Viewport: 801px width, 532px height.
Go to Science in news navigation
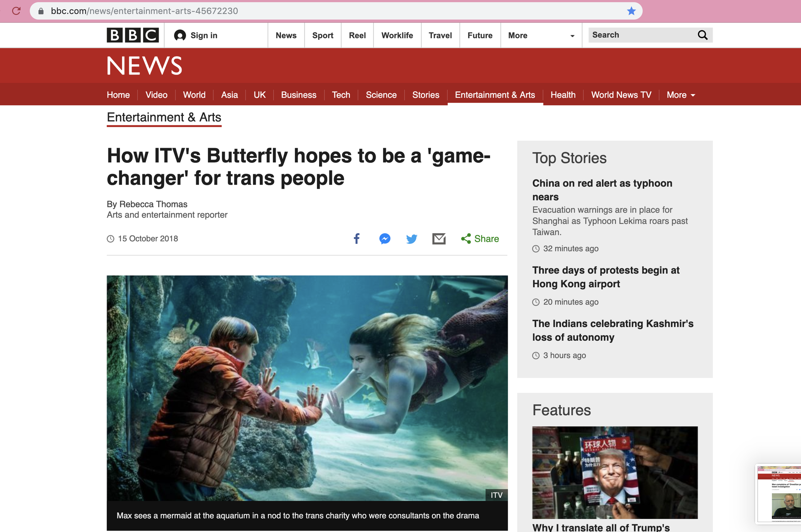[x=381, y=95]
